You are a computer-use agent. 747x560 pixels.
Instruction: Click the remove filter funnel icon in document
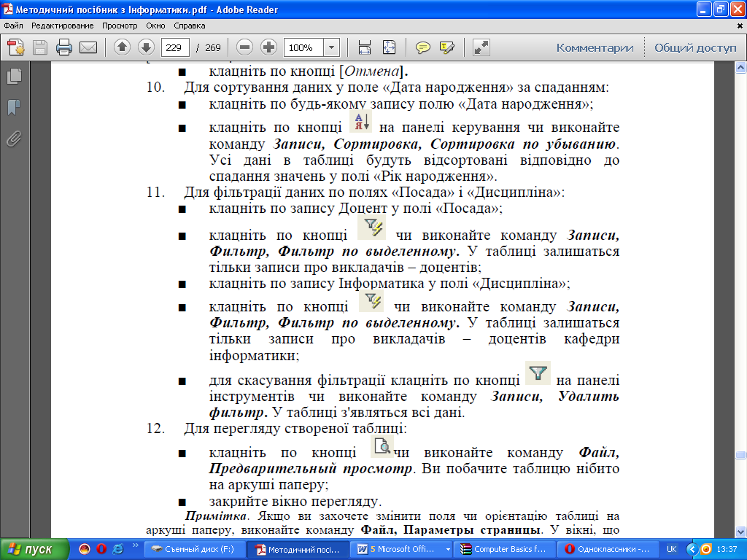click(x=538, y=373)
